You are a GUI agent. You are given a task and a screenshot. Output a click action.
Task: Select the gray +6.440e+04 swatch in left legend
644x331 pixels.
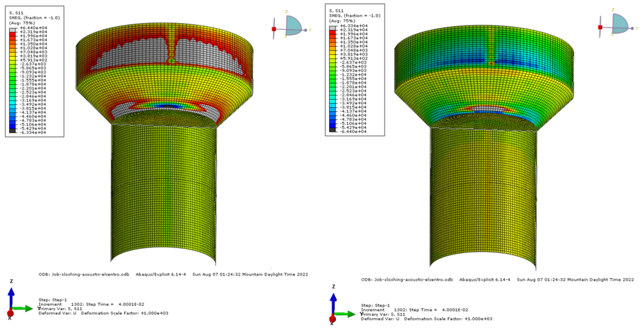pyautogui.click(x=12, y=30)
